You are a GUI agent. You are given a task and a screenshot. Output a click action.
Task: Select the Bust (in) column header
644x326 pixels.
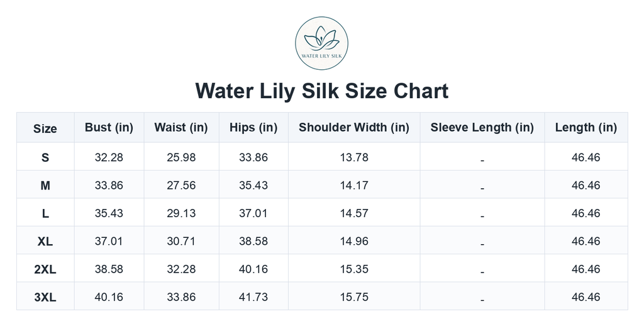pos(109,128)
